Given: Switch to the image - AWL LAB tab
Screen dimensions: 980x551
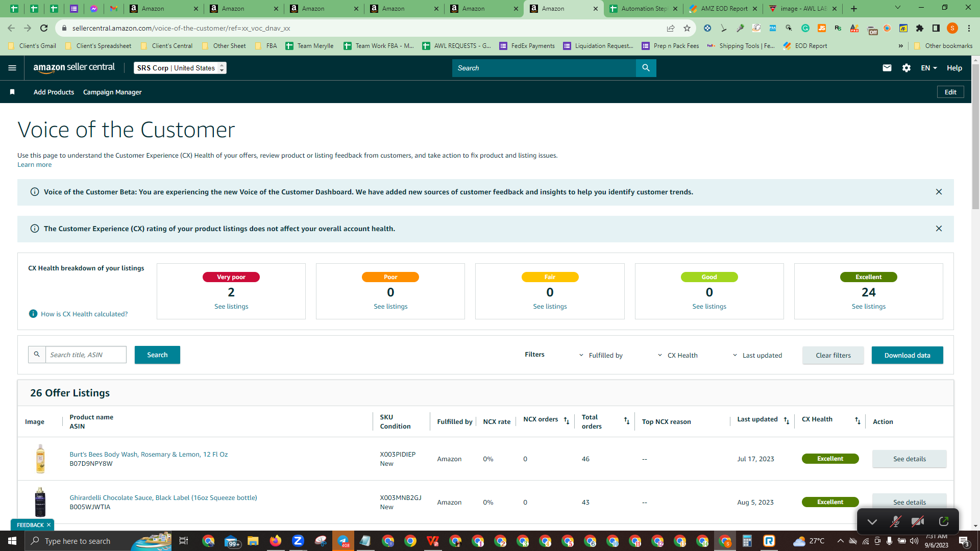Looking at the screenshot, I should pos(803,9).
